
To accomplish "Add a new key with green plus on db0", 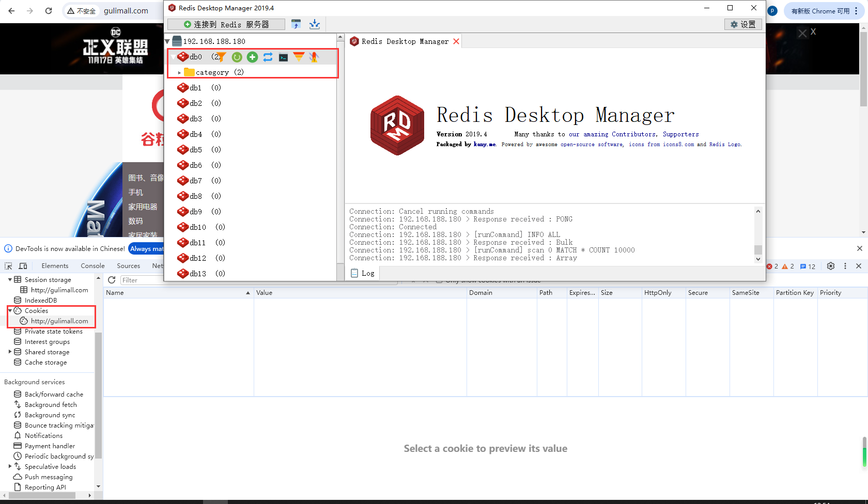I will tap(252, 57).
